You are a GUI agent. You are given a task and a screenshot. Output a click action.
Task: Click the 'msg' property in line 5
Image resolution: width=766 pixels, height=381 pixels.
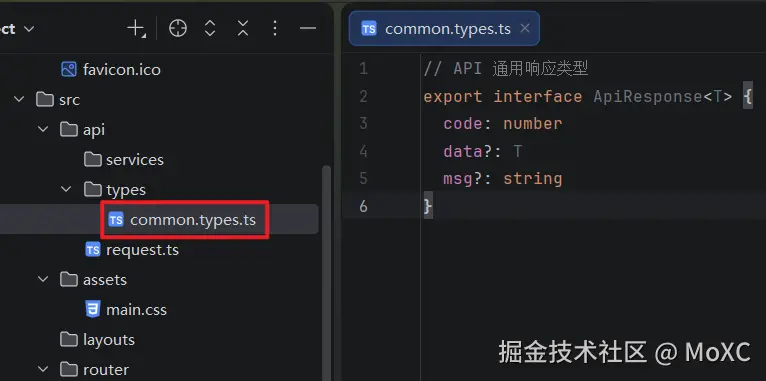(x=458, y=179)
